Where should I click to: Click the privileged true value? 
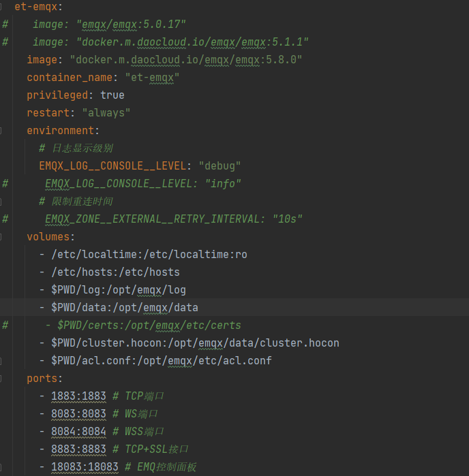click(x=112, y=95)
